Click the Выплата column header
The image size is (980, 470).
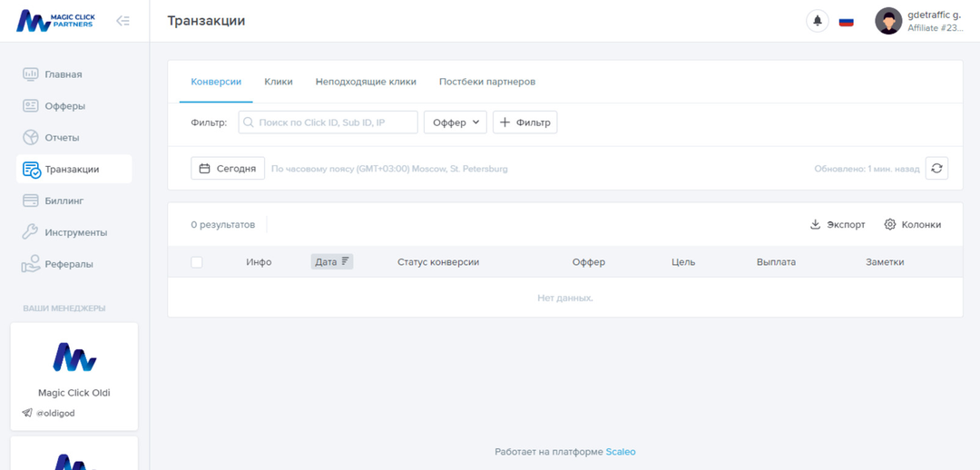click(x=776, y=262)
